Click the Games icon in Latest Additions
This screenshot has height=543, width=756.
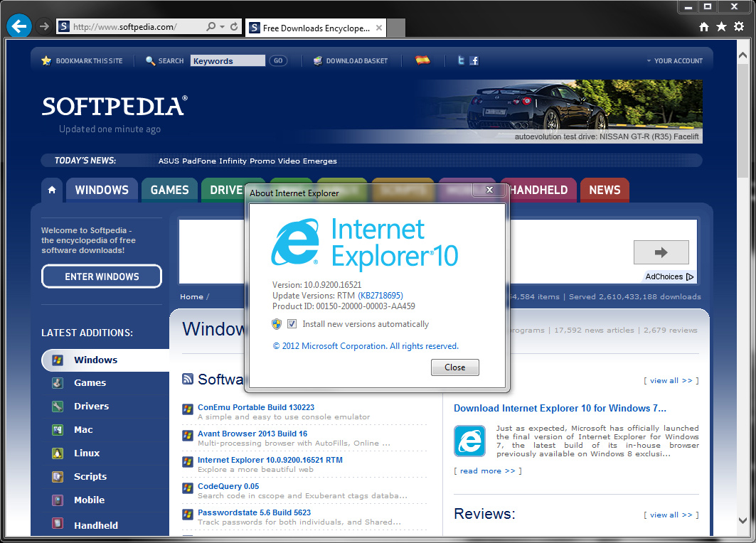click(58, 383)
